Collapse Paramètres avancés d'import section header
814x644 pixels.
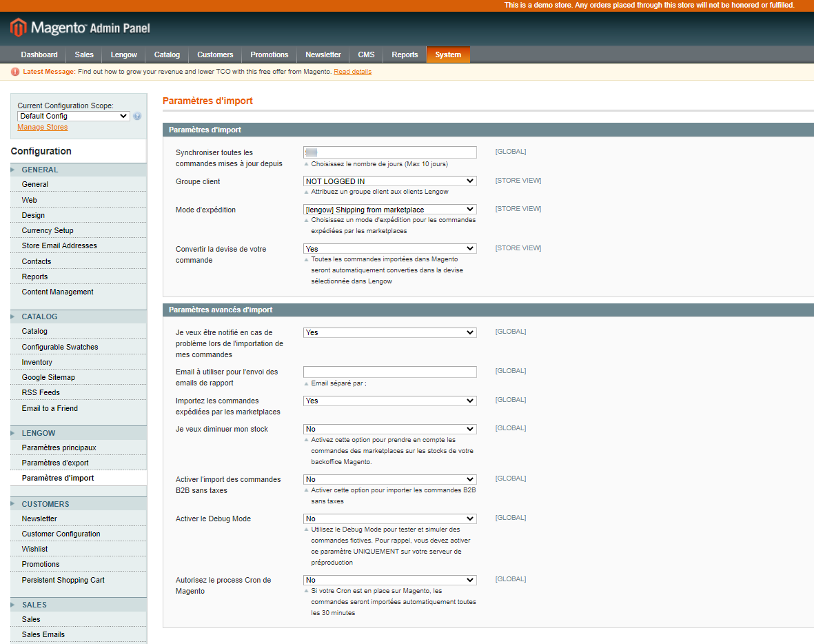488,310
